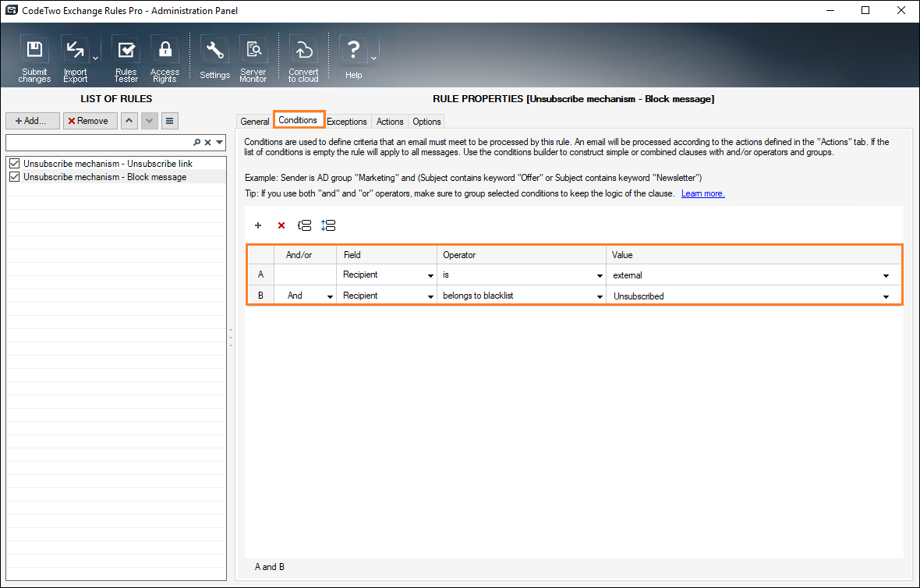920x588 pixels.
Task: Clear the rules search box
Action: coord(207,143)
